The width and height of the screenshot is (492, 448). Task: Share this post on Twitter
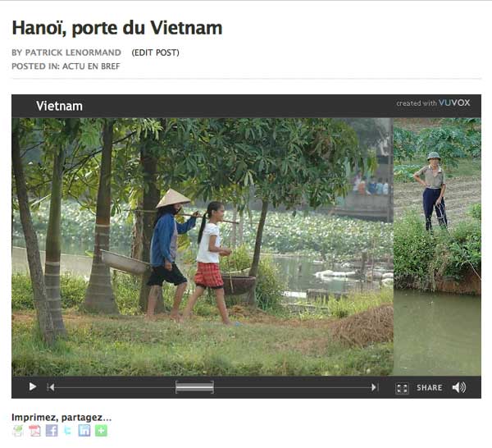pos(68,431)
